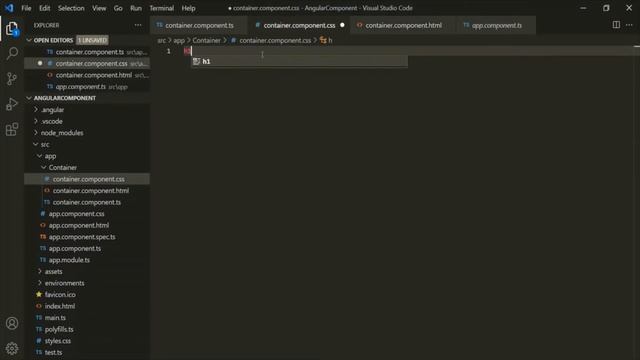Click src in the breadcrumb
Image resolution: width=640 pixels, height=360 pixels.
point(162,40)
